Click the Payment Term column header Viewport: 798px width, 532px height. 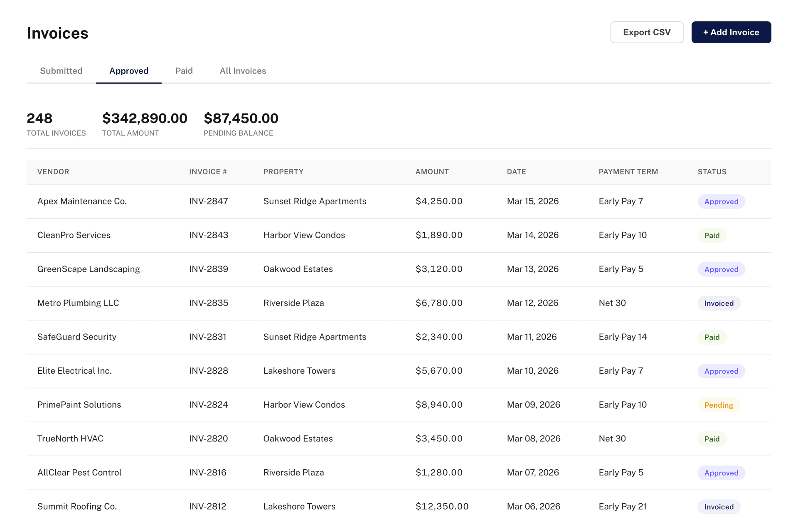(628, 172)
